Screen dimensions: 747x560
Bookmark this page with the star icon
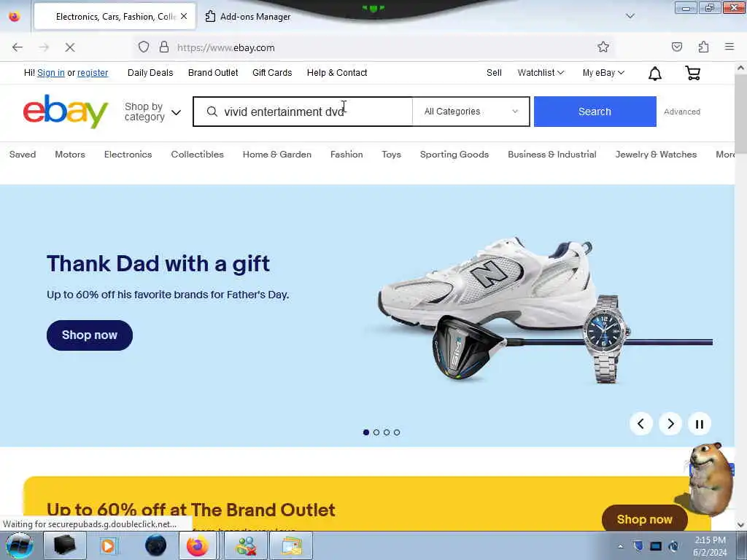click(x=603, y=47)
